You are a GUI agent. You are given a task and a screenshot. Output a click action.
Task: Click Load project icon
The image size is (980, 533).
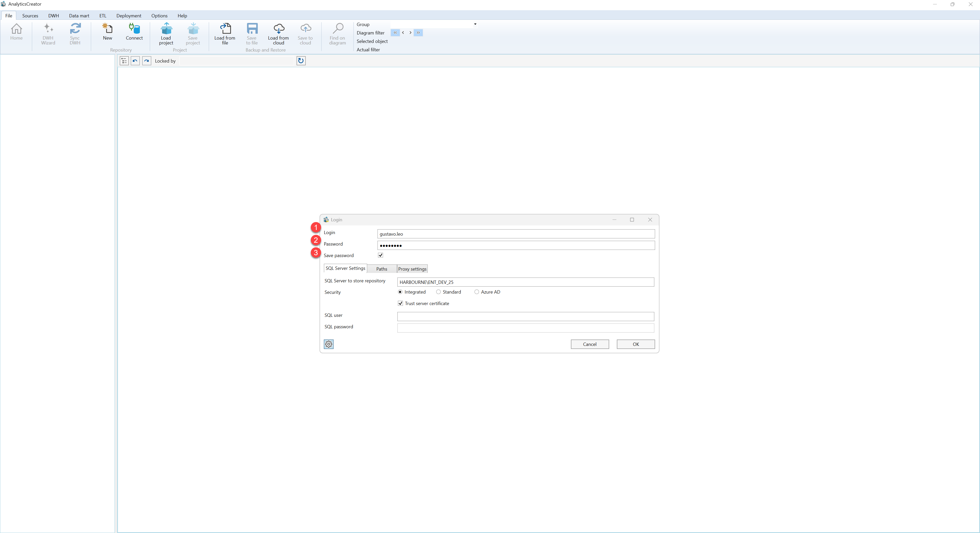(166, 34)
